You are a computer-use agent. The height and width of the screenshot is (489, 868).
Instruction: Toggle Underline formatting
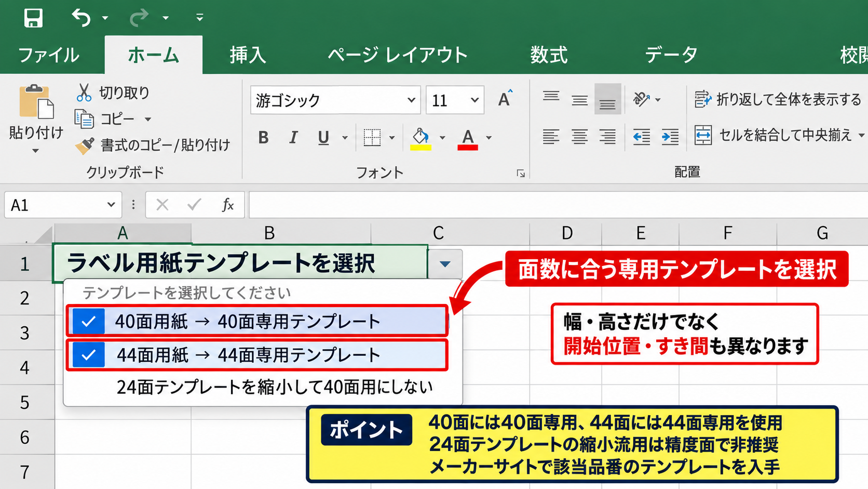point(323,138)
